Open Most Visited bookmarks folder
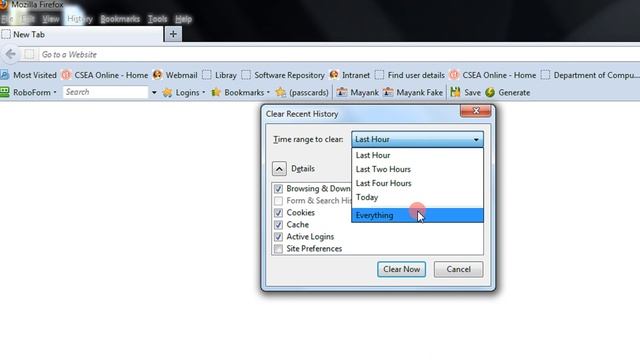640x360 pixels. click(29, 75)
